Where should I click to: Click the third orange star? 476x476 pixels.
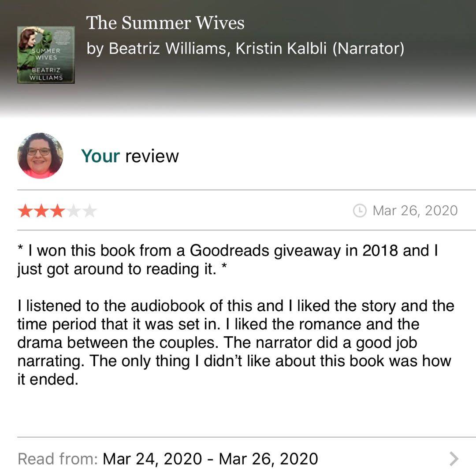coord(57,212)
